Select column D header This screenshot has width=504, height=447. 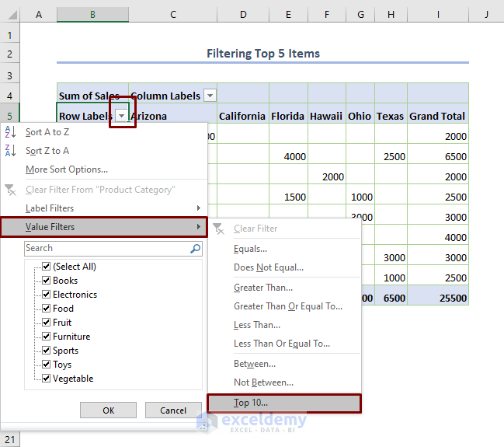coord(243,15)
